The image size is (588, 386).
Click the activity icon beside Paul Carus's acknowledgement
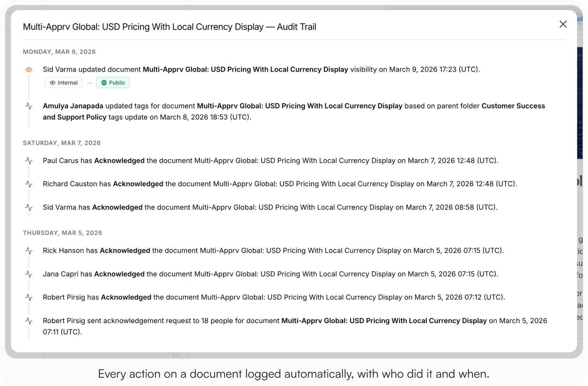click(x=29, y=161)
